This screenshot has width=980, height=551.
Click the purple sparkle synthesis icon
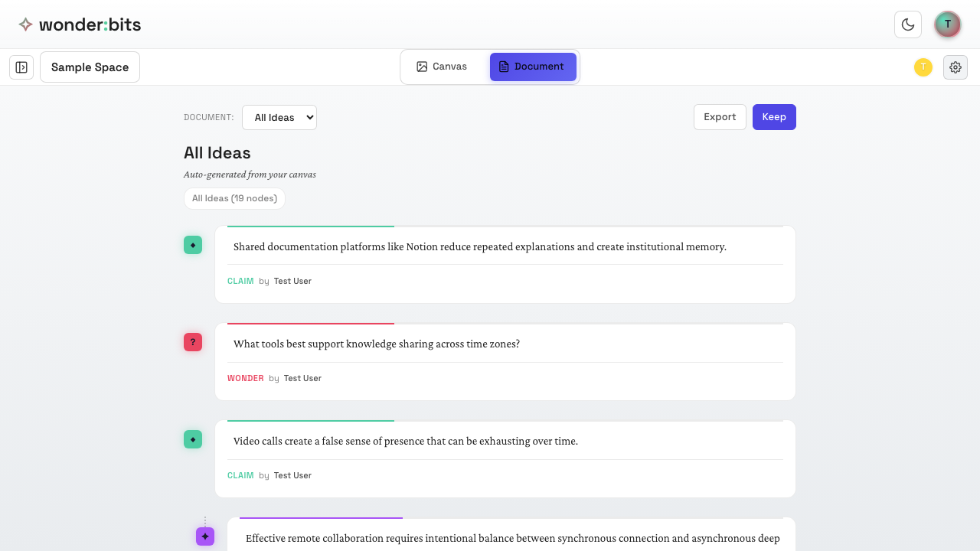205,536
